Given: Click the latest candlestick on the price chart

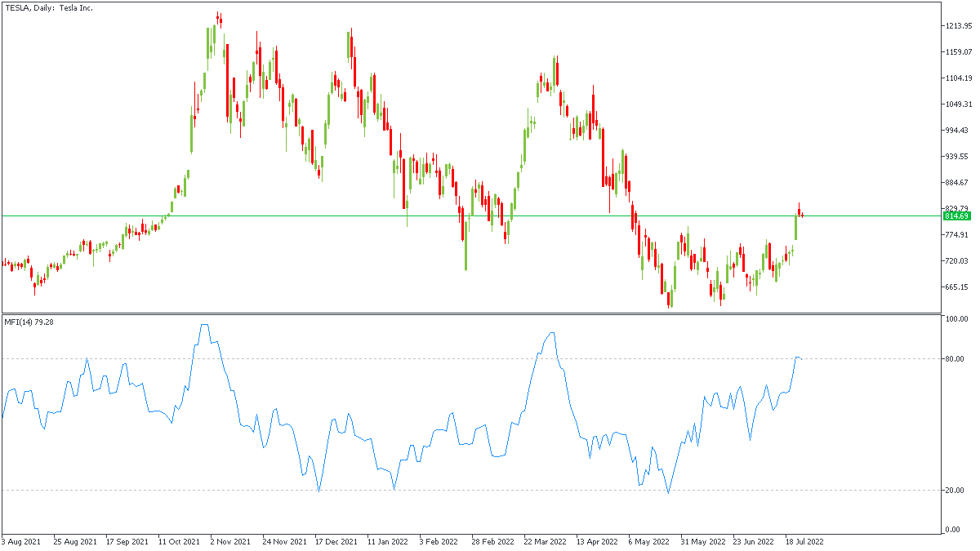Looking at the screenshot, I should 803,216.
